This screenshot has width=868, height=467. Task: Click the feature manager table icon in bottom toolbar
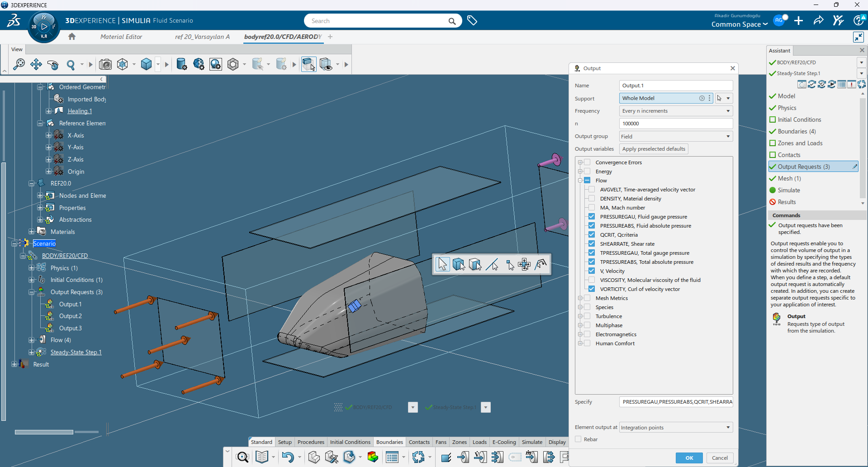tap(392, 457)
